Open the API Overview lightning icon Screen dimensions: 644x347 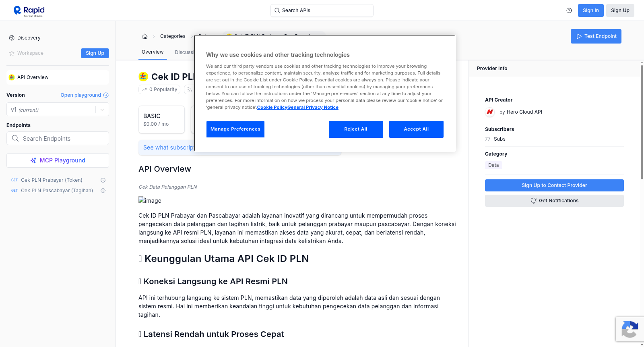tap(12, 77)
